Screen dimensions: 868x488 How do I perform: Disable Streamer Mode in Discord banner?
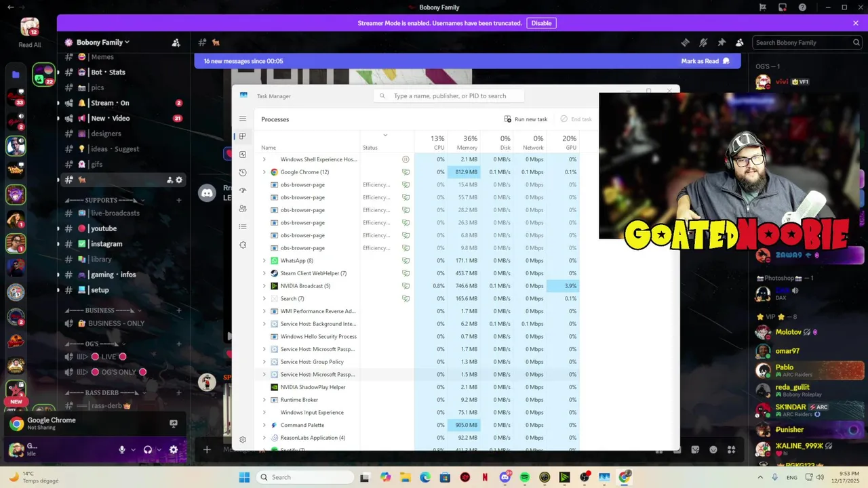(x=541, y=23)
